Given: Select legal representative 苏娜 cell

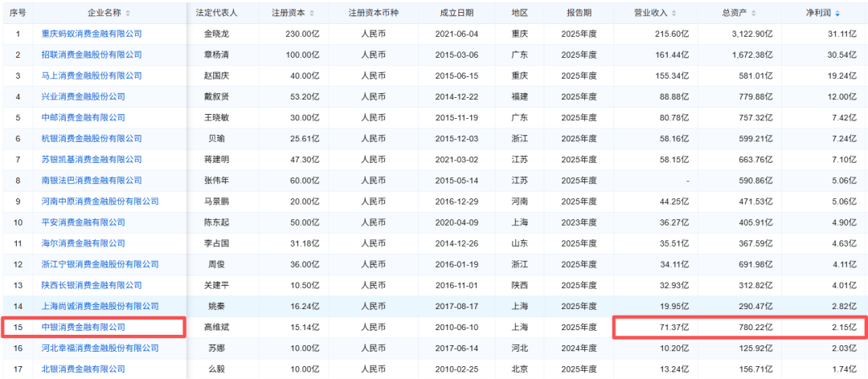Looking at the screenshot, I should (216, 348).
